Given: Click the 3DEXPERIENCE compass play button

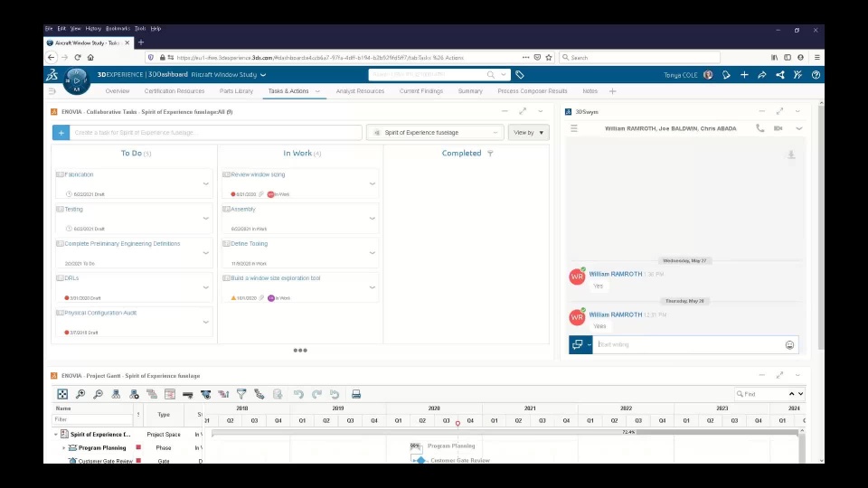Looking at the screenshot, I should [x=76, y=80].
